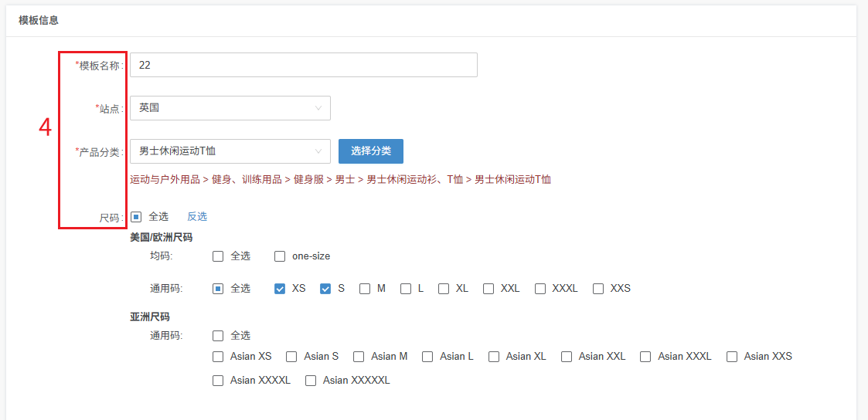Toggle 全选 under 亚洲尺码 通用码
Image resolution: width=868 pixels, height=420 pixels.
(x=218, y=336)
